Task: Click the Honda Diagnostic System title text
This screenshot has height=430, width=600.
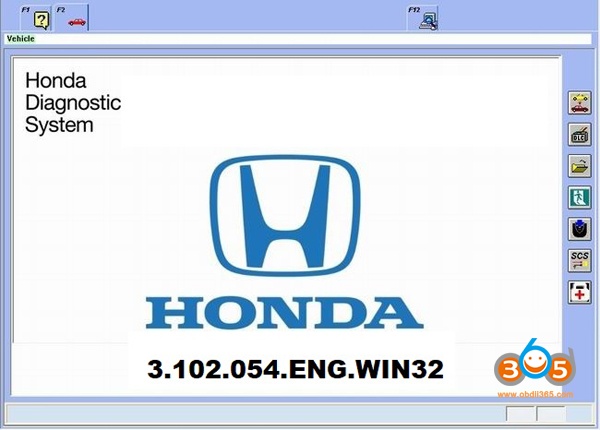Action: point(73,103)
